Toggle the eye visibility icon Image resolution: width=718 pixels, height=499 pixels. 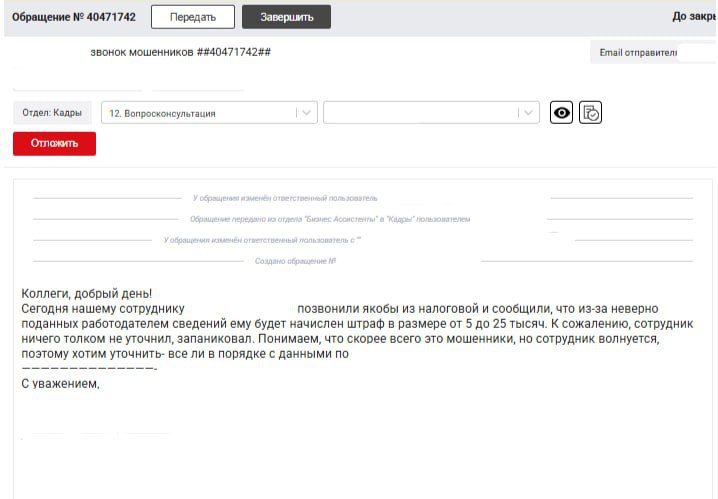[561, 113]
